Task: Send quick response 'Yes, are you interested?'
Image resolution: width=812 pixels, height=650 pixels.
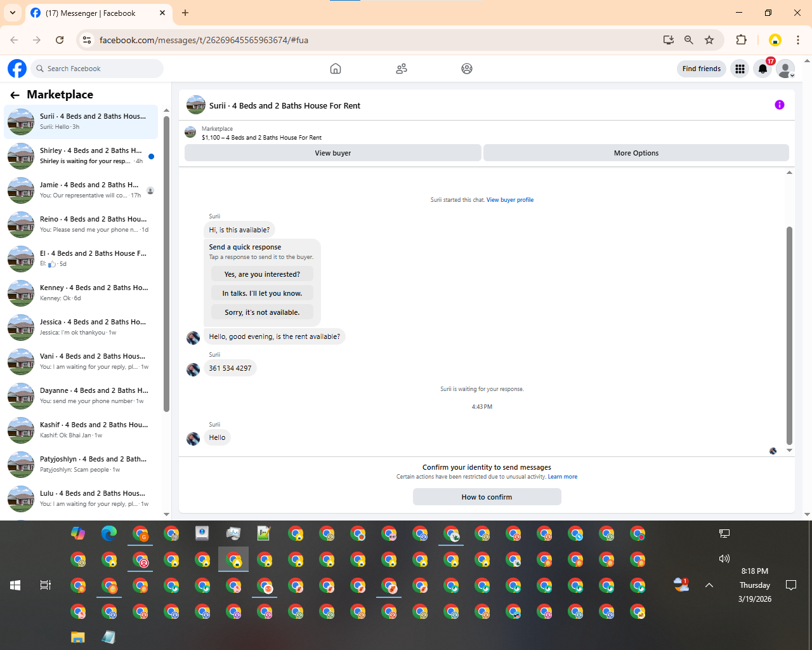Action: click(x=262, y=274)
